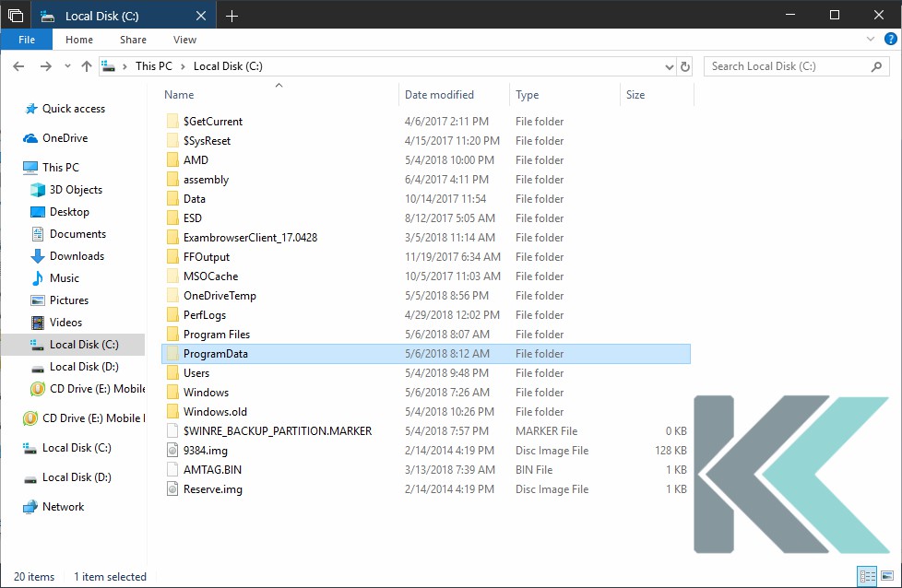Add a new tab with plus button
Image resolution: width=902 pixels, height=588 pixels.
[231, 16]
